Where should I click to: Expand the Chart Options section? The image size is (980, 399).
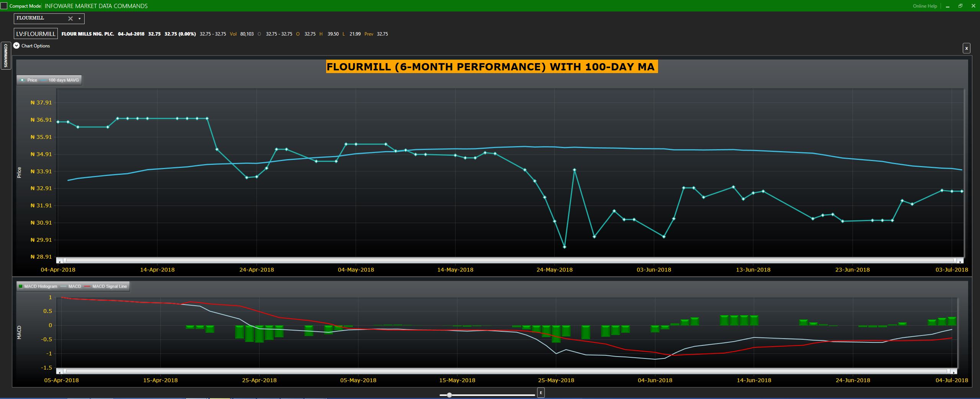click(x=16, y=46)
